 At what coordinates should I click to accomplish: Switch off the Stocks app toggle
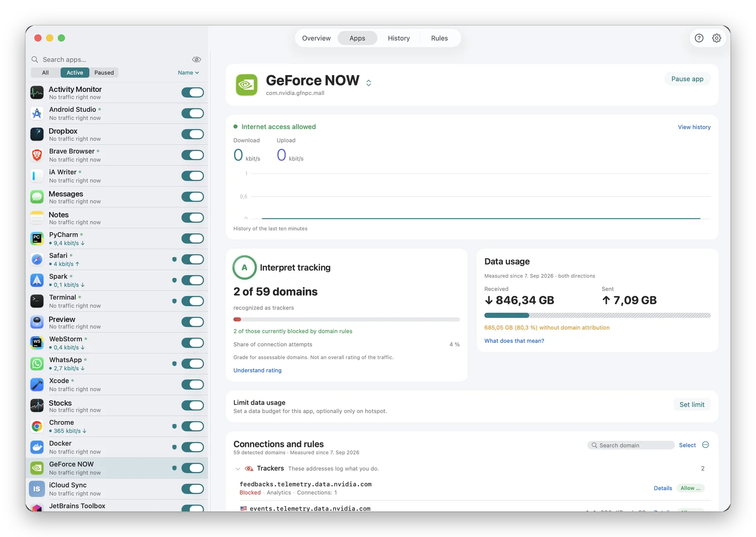click(193, 405)
